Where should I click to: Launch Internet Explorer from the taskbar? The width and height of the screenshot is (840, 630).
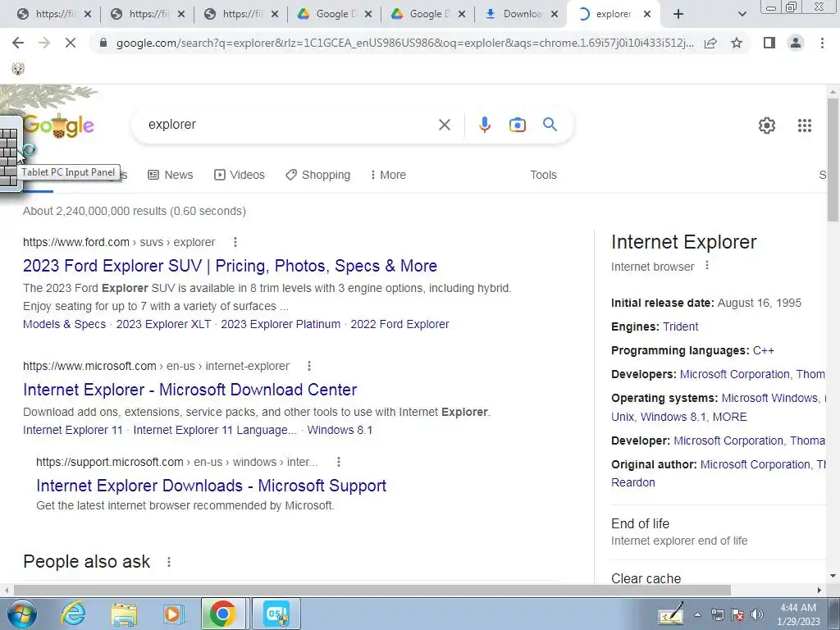(x=73, y=614)
